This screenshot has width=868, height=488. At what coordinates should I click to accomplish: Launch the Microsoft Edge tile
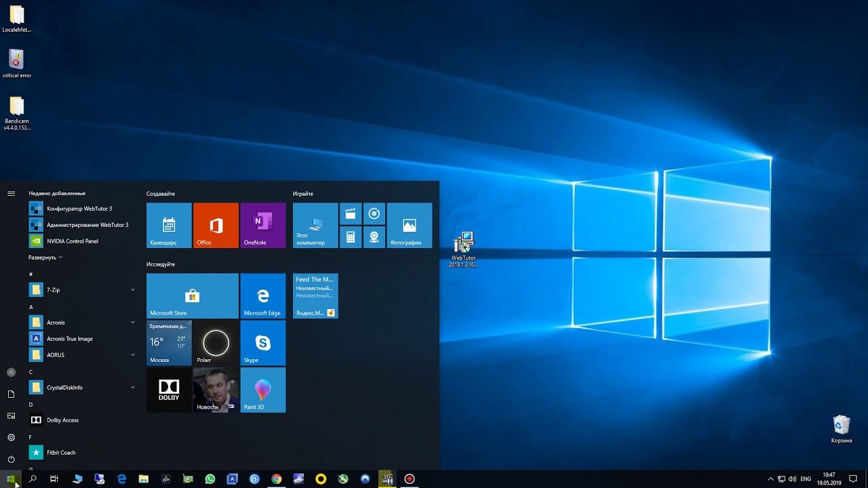[262, 296]
